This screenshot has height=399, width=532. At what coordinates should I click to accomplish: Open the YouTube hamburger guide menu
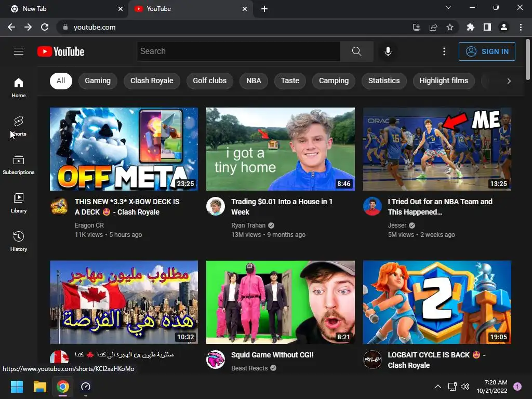pos(19,51)
